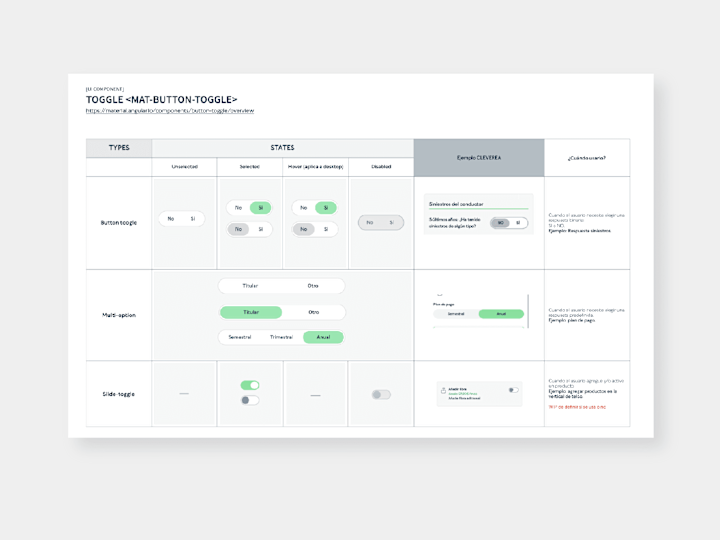
Task: Click the "No" option in the Unselected button toggle
Action: coord(171,219)
